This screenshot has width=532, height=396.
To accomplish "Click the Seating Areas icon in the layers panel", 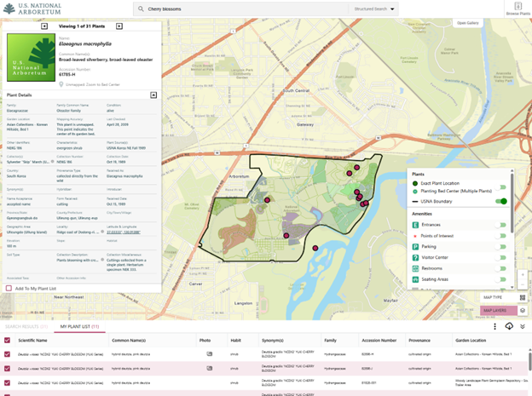I will [415, 279].
